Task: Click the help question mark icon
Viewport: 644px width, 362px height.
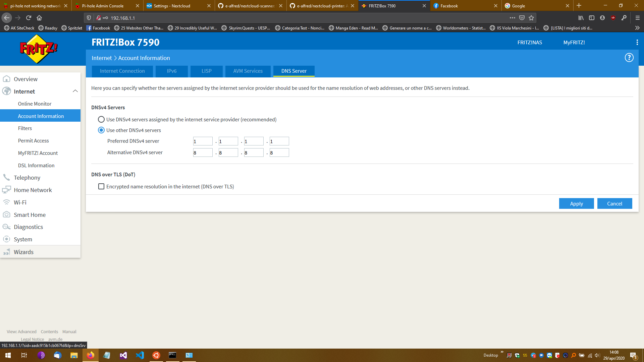Action: pos(629,58)
